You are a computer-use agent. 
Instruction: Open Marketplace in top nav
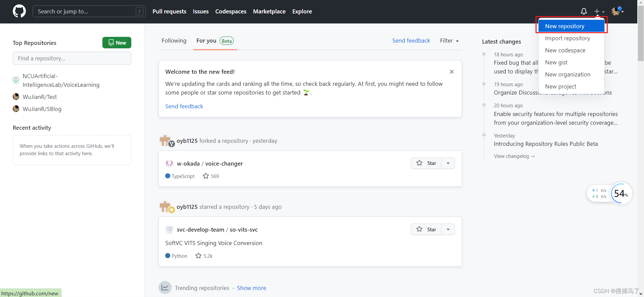point(269,11)
